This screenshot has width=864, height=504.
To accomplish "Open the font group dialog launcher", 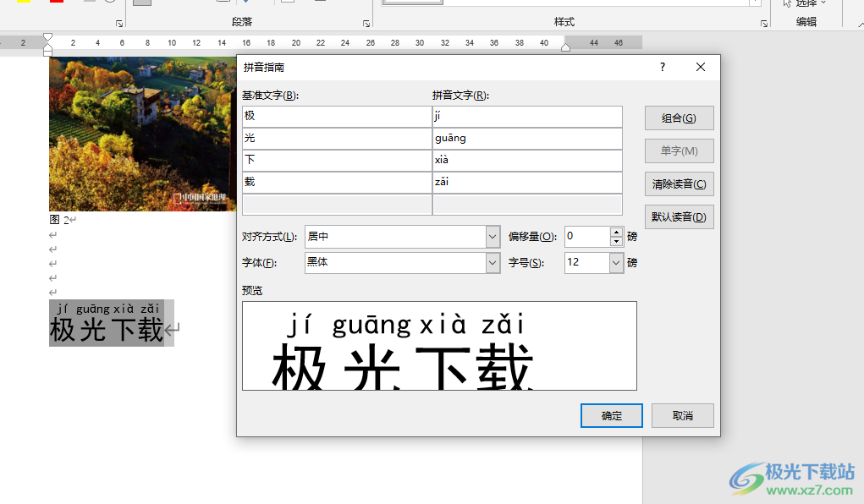I will click(x=119, y=24).
